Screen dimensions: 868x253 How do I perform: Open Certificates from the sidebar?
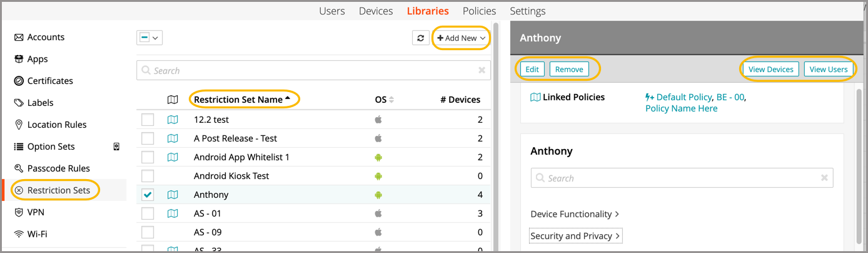(50, 81)
